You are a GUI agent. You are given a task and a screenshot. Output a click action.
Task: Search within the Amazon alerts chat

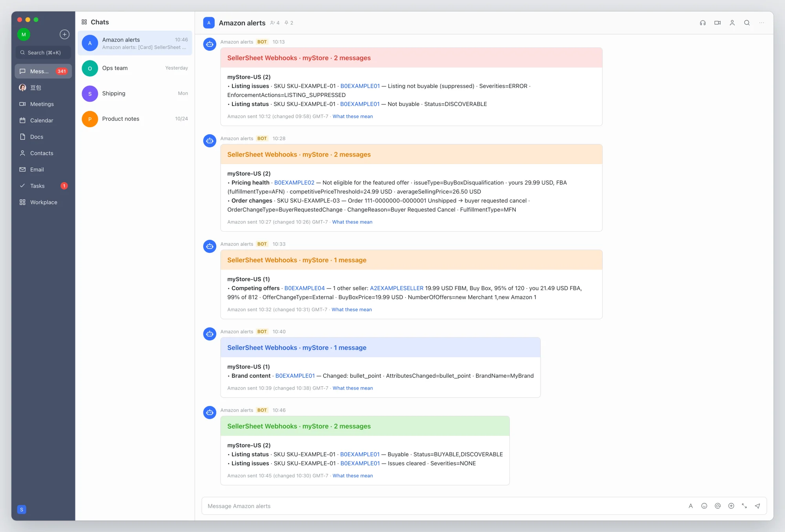coord(747,23)
